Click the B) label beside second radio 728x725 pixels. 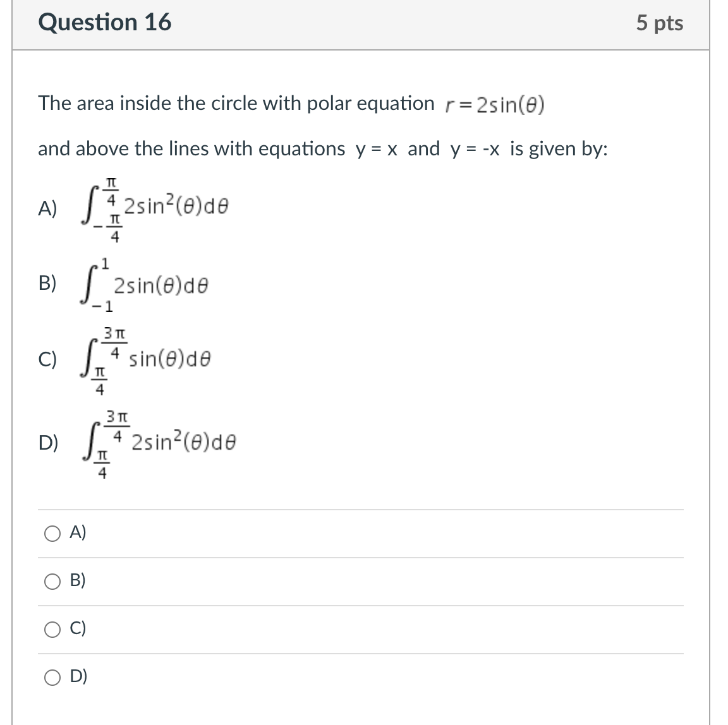point(78,580)
